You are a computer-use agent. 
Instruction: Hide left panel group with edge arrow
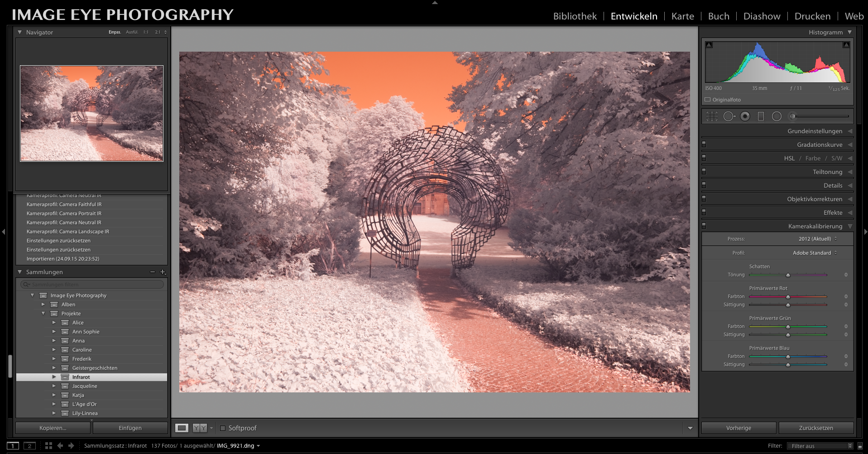point(3,232)
